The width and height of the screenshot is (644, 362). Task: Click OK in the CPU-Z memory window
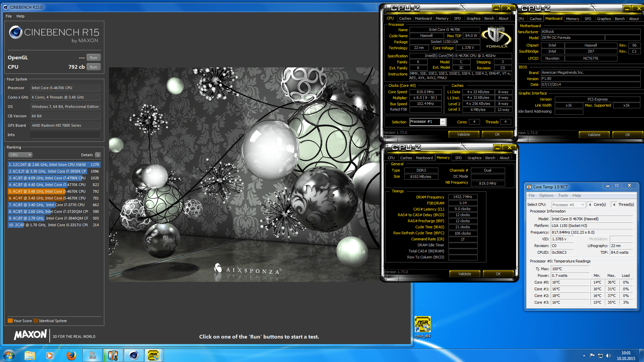[498, 274]
